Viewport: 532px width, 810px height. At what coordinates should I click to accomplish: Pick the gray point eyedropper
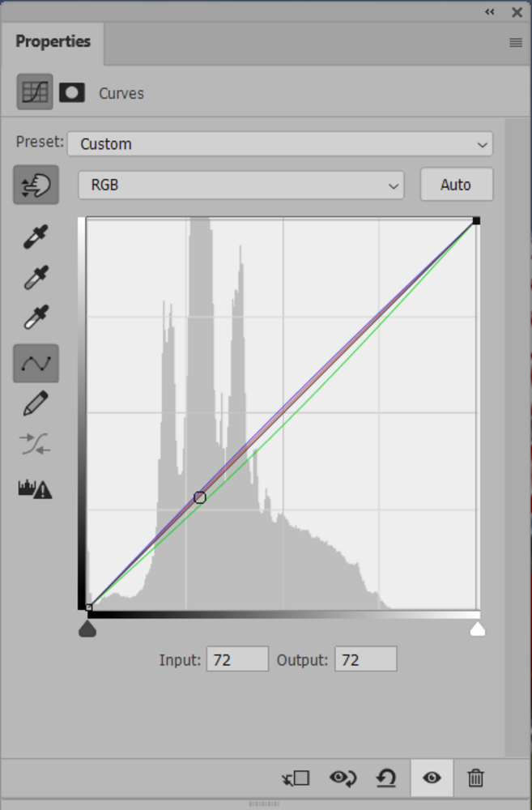click(x=36, y=278)
